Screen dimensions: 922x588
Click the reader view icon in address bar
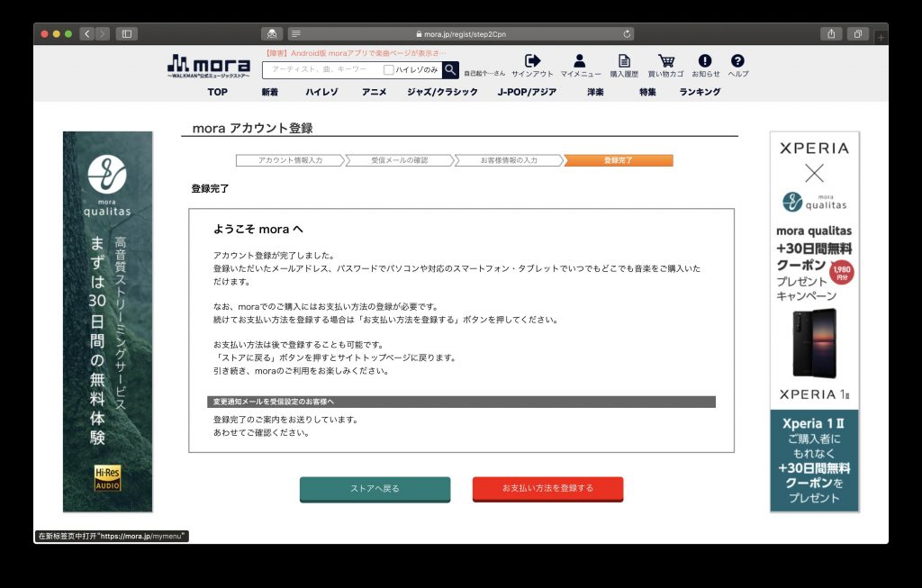[x=295, y=34]
